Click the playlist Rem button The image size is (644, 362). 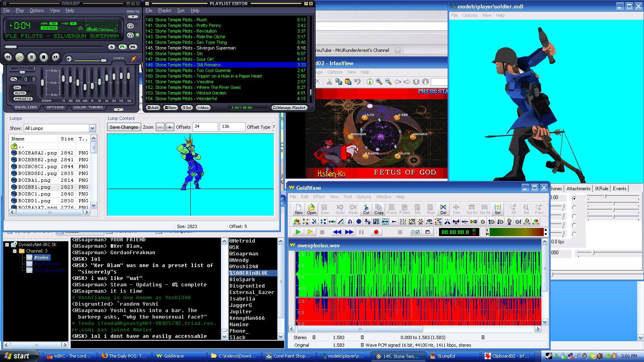click(170, 108)
